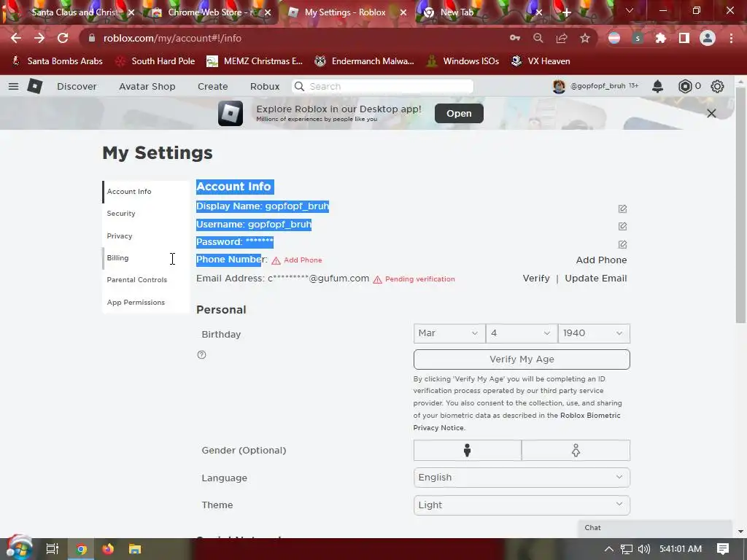The height and width of the screenshot is (560, 747).
Task: Open Parental Controls settings tab
Action: point(146,279)
